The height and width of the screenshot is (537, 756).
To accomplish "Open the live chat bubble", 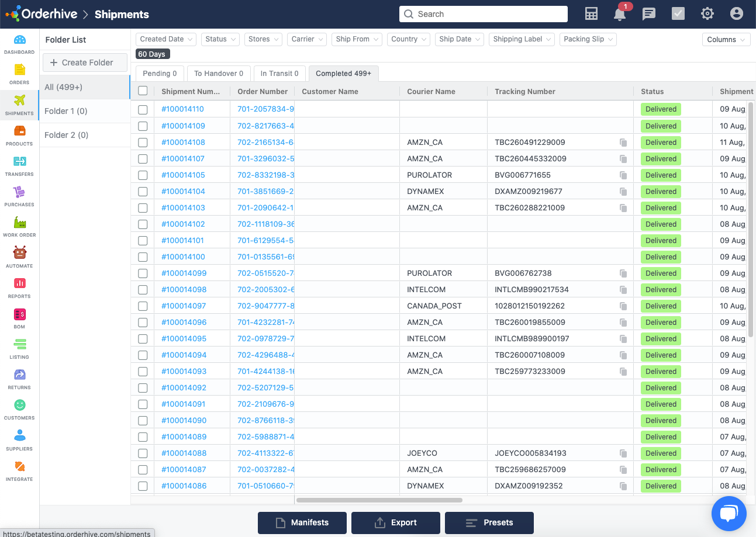I will click(729, 514).
